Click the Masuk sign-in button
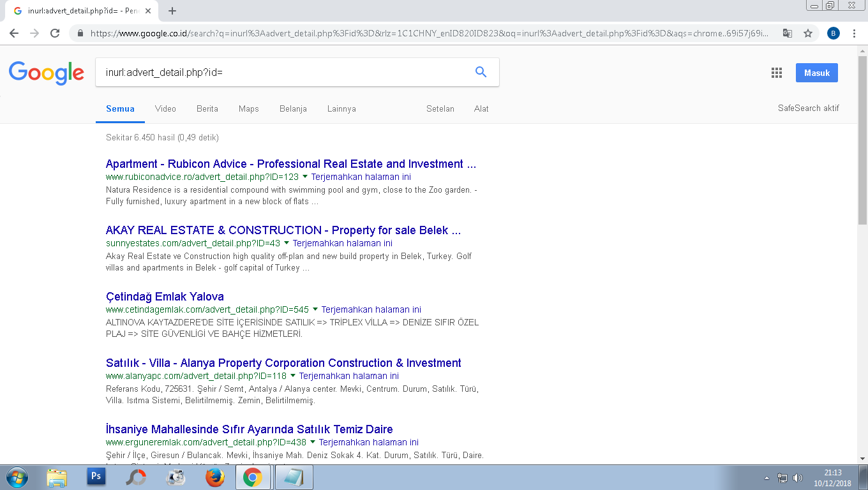This screenshot has width=868, height=490. pyautogui.click(x=817, y=73)
